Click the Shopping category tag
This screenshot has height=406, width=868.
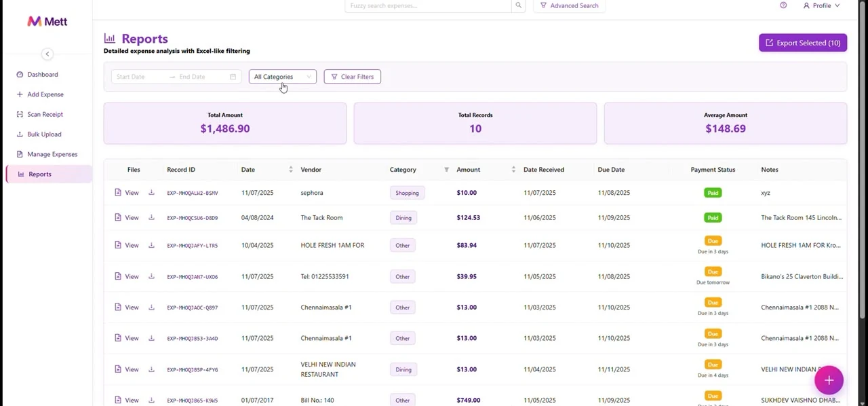407,193
